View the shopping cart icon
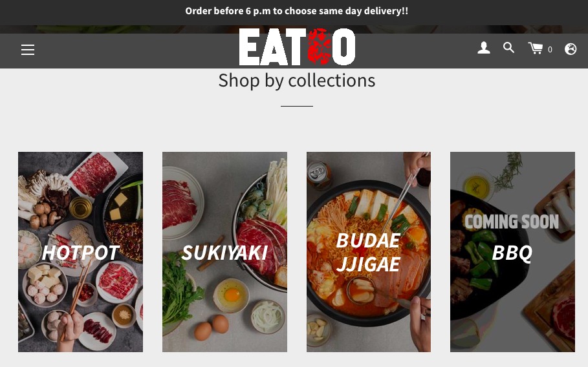 (536, 48)
